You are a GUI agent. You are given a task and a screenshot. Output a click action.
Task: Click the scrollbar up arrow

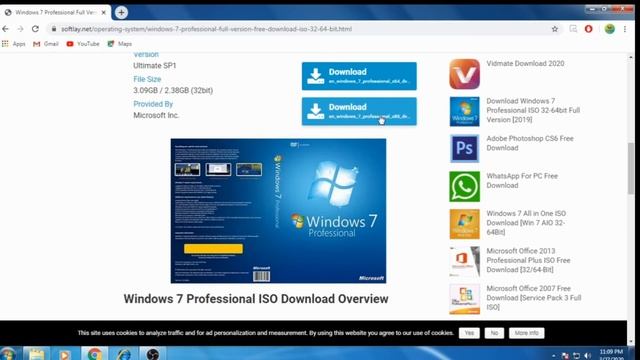pos(631,58)
